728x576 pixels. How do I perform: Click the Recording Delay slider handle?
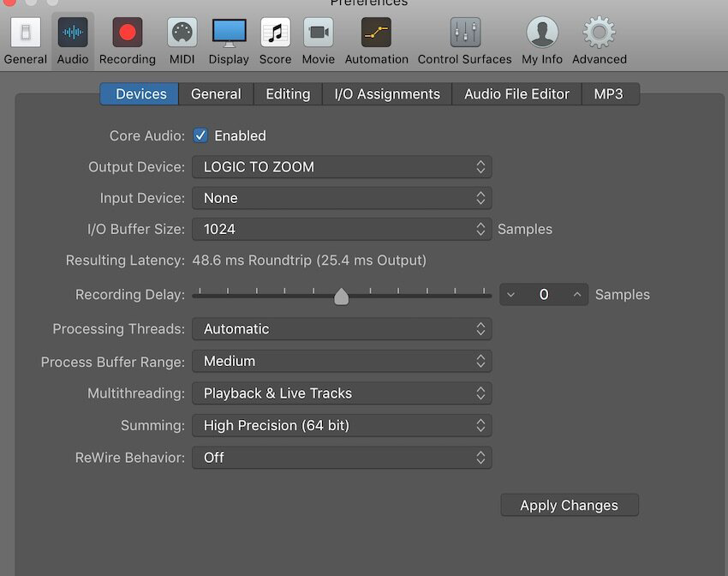click(341, 297)
